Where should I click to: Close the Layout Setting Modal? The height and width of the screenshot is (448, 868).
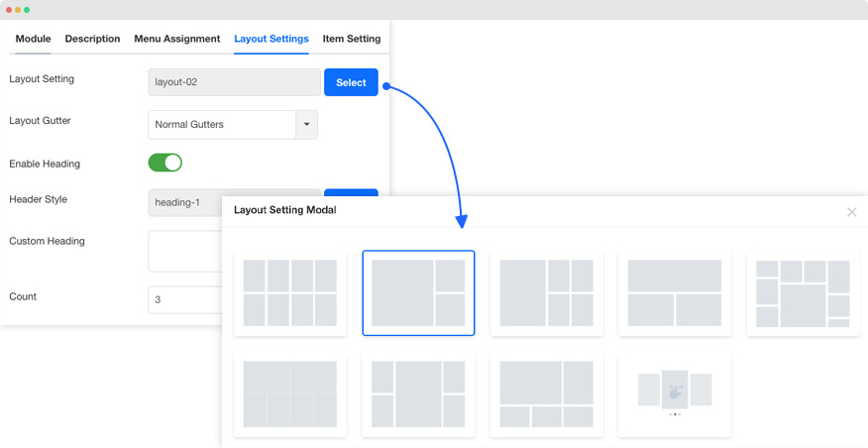pos(851,212)
